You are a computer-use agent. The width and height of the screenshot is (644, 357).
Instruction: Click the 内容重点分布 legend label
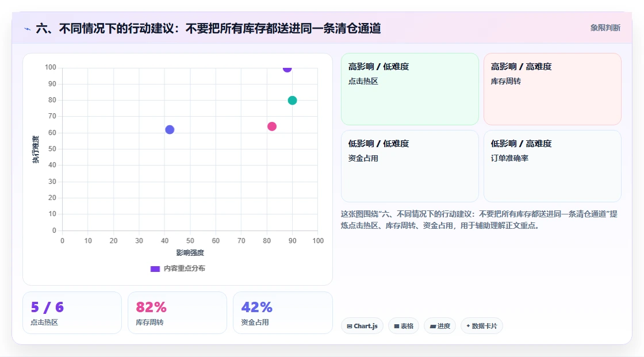(184, 268)
